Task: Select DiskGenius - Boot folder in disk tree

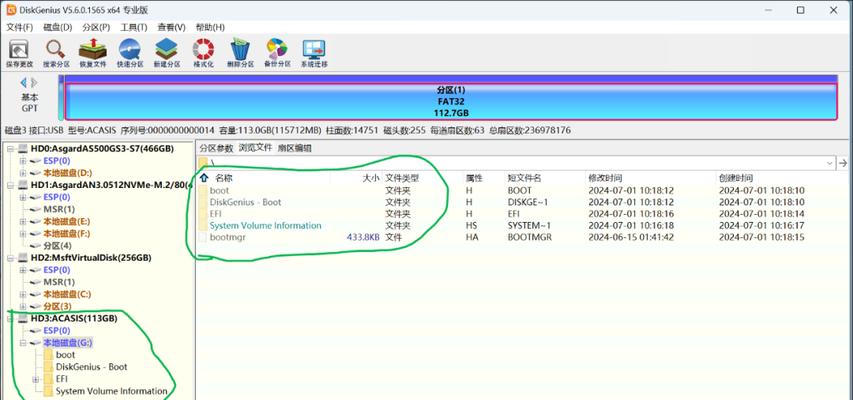Action: click(91, 367)
